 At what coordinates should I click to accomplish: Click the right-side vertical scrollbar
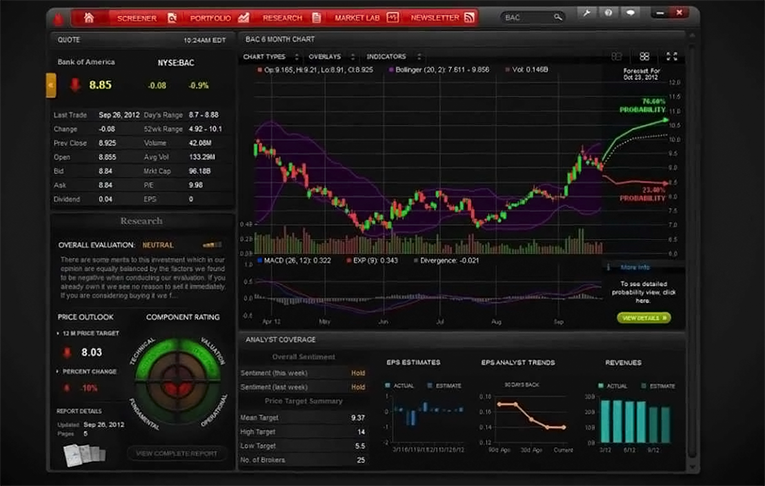[x=692, y=249]
